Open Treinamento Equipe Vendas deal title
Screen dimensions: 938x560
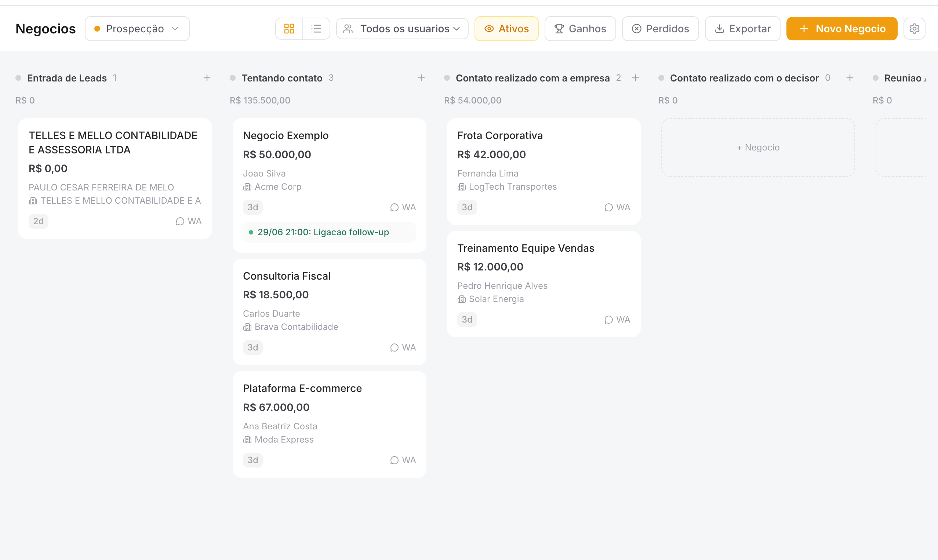coord(526,248)
